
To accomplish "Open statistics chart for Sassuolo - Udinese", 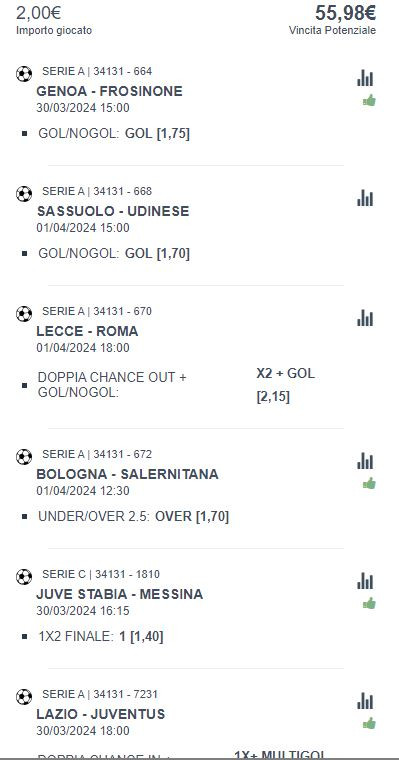I will tap(365, 198).
